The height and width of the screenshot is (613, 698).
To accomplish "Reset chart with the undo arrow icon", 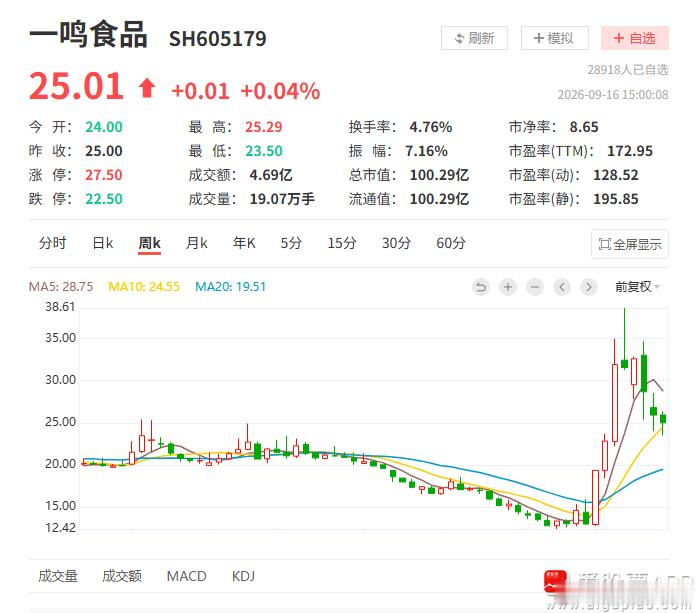I will pos(481,287).
